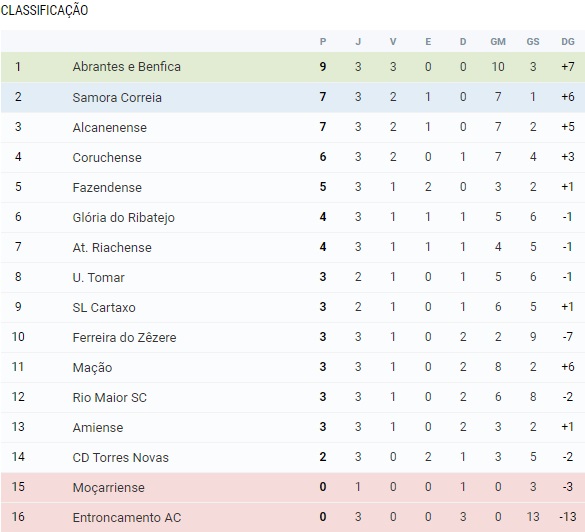585x532 pixels.
Task: Open the Alcanenense team entry
Action: click(110, 128)
